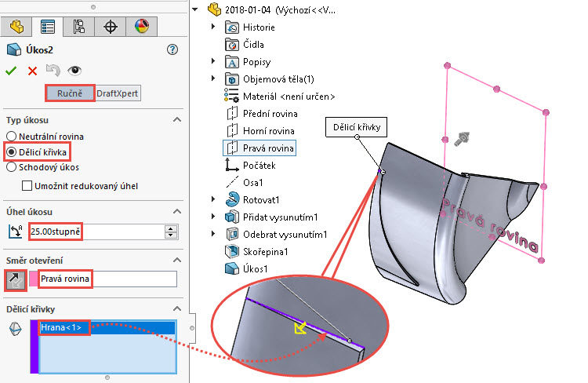Collapse the 2018-01-04 root tree node
This screenshot has width=588, height=383.
click(x=195, y=9)
